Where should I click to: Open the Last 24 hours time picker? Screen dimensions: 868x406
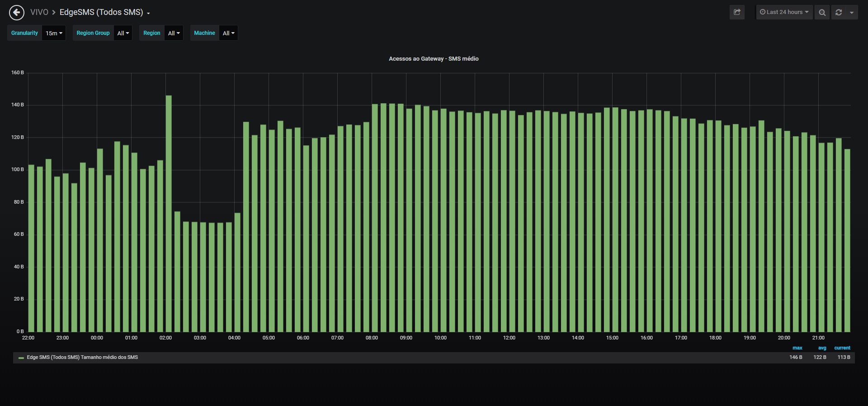point(784,12)
